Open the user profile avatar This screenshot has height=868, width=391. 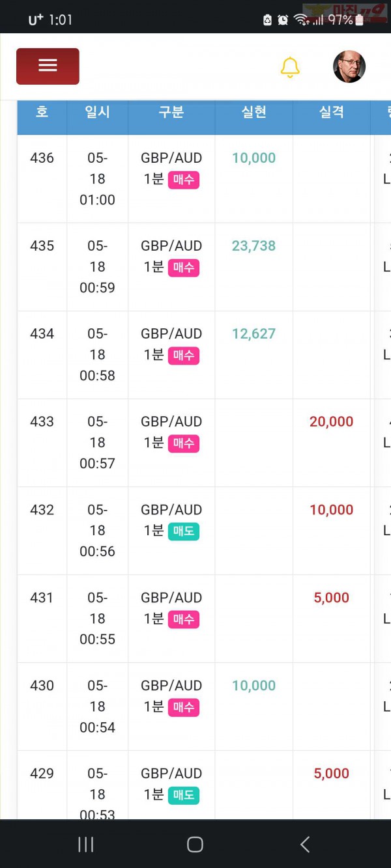349,66
